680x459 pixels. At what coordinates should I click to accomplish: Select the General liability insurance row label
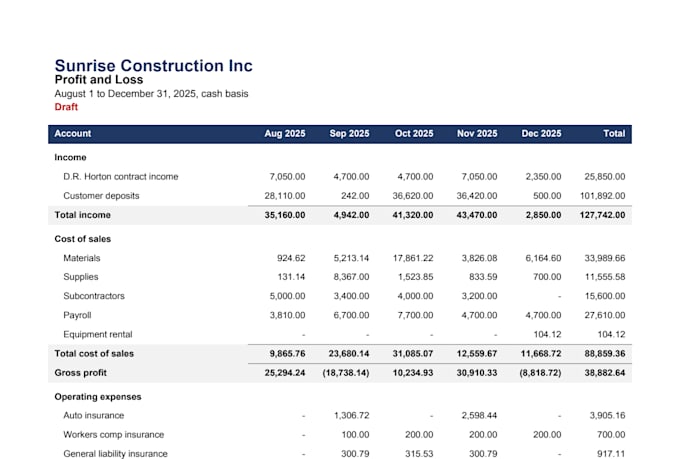[115, 454]
